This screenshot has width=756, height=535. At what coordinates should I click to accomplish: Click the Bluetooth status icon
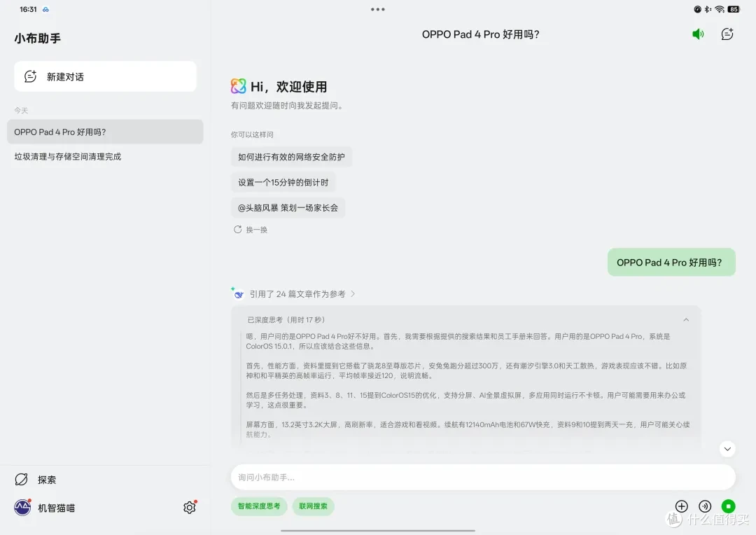point(707,9)
